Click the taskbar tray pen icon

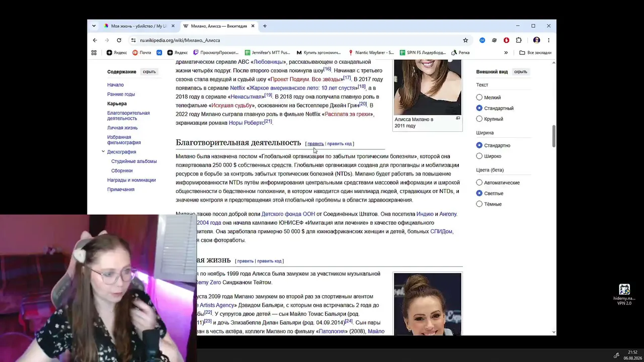click(x=617, y=355)
